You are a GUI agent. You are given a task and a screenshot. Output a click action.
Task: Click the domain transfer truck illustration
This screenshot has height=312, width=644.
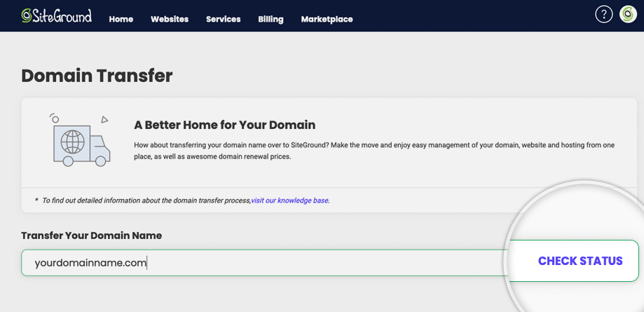pos(81,140)
